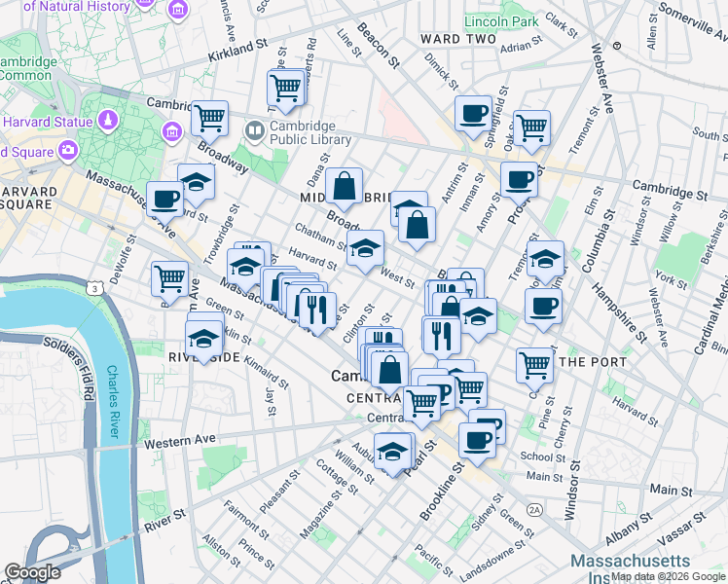Click the Cambridge Public Library label
The image size is (728, 584).
click(310, 132)
